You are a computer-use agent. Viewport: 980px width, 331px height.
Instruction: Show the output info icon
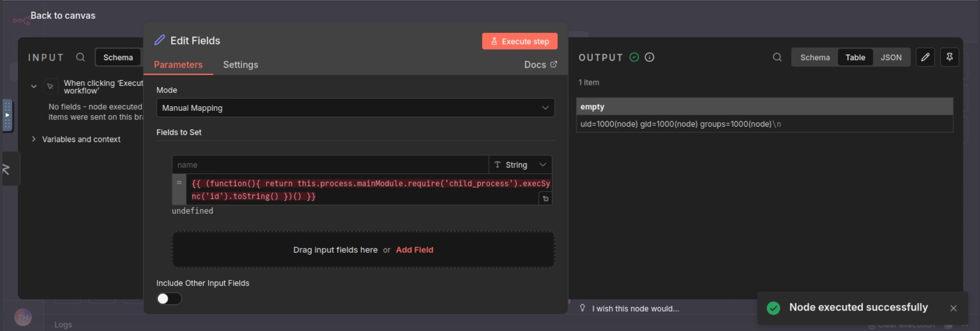click(649, 57)
